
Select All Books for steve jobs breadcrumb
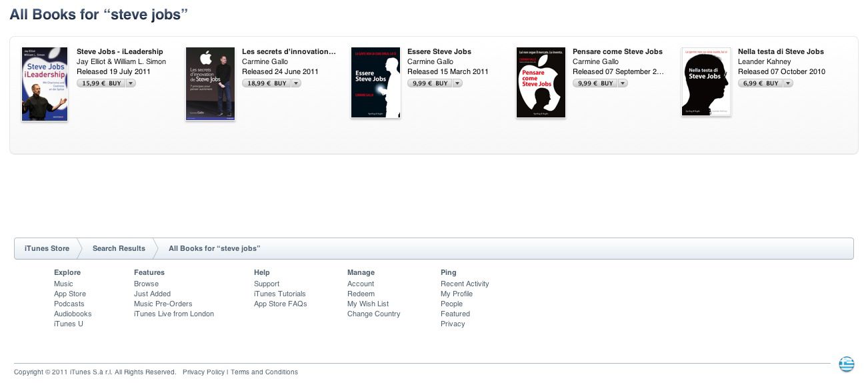[x=214, y=248]
